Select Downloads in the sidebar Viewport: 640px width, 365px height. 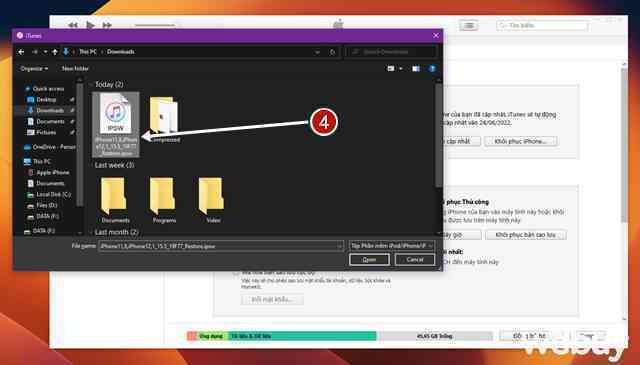tap(46, 111)
